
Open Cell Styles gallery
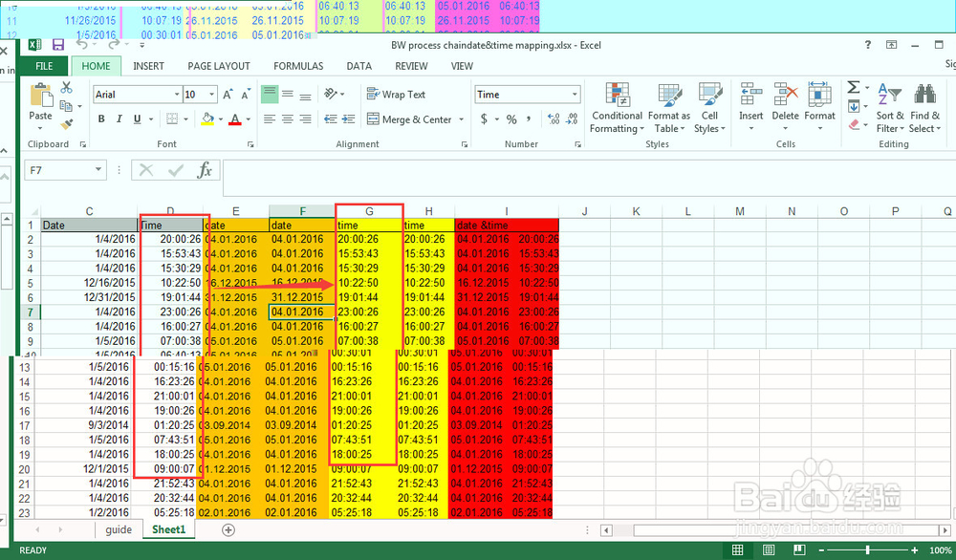coord(709,108)
